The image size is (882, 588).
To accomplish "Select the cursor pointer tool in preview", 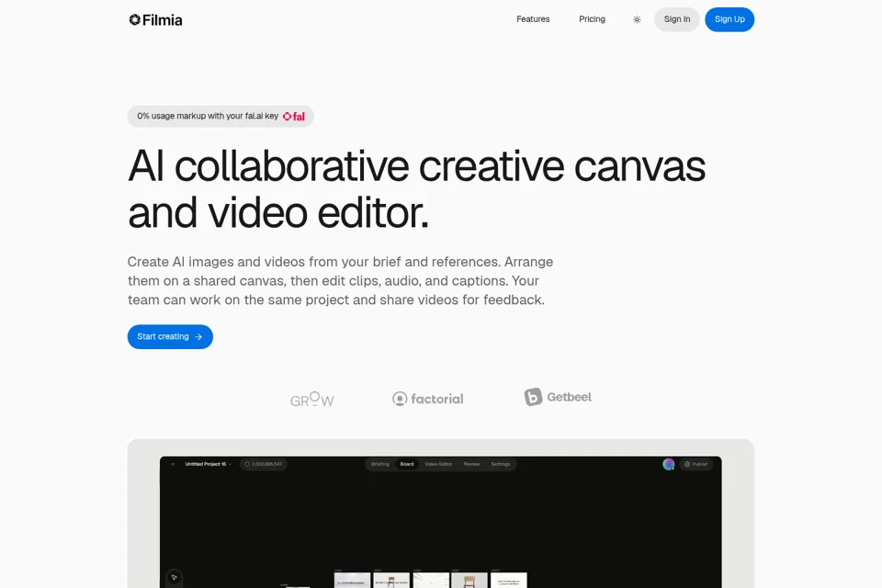I will tap(175, 577).
